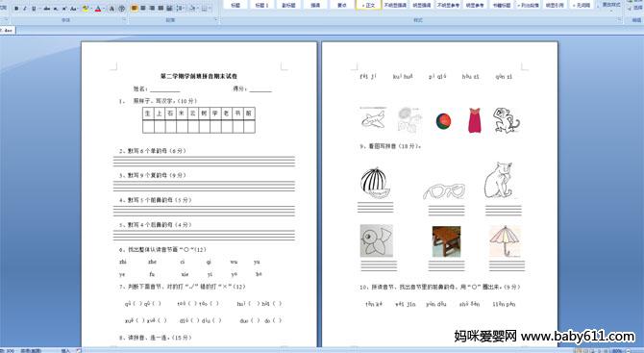Toggle italic formatting
Viewport: 644px width, 353px height.
25,9
